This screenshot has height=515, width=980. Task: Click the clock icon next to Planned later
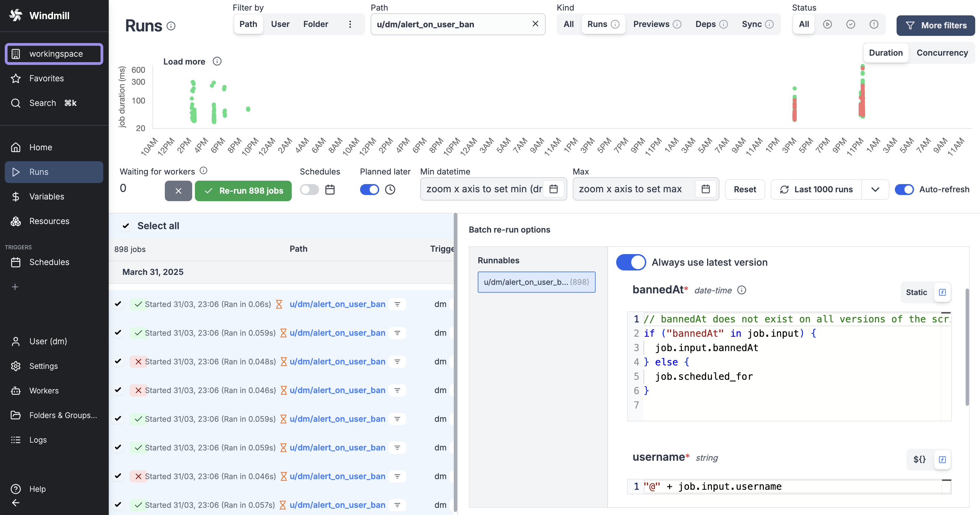[x=390, y=189]
